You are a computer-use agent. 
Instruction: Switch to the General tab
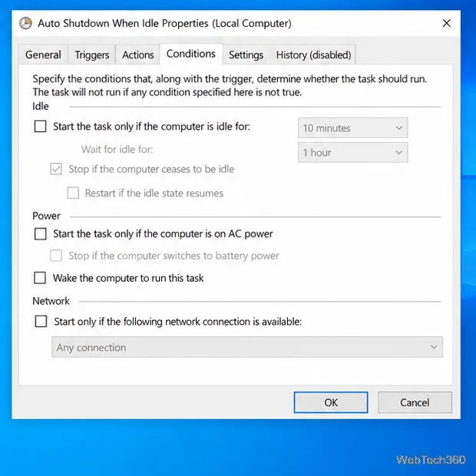click(43, 55)
